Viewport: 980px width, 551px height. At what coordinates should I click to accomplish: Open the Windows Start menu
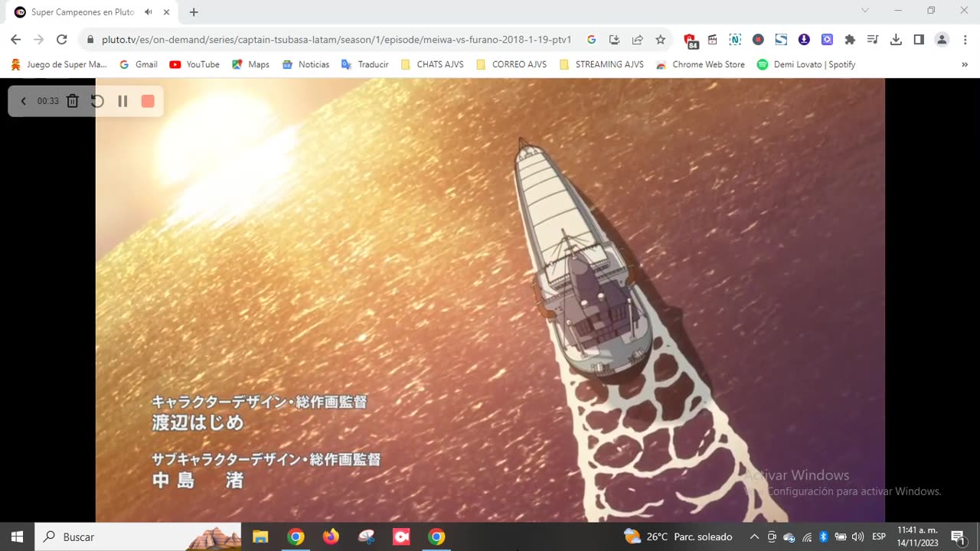click(17, 536)
